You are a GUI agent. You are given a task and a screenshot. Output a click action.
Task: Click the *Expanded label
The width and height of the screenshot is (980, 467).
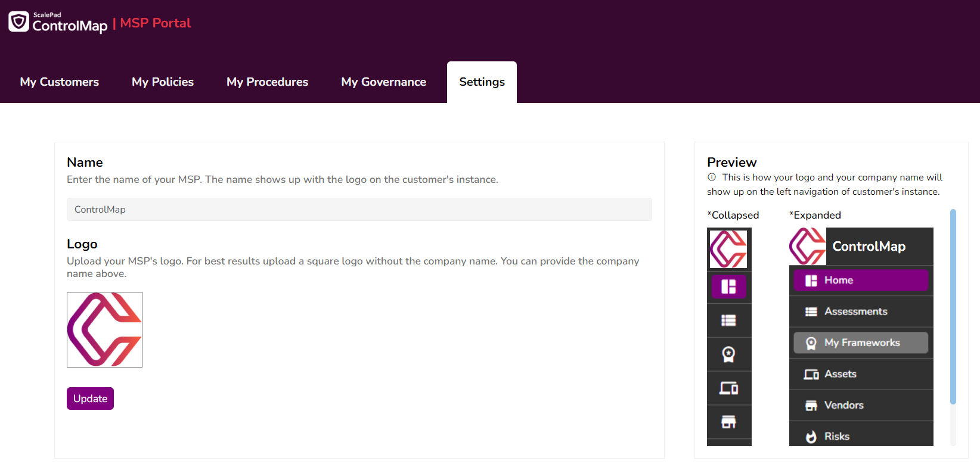click(815, 215)
